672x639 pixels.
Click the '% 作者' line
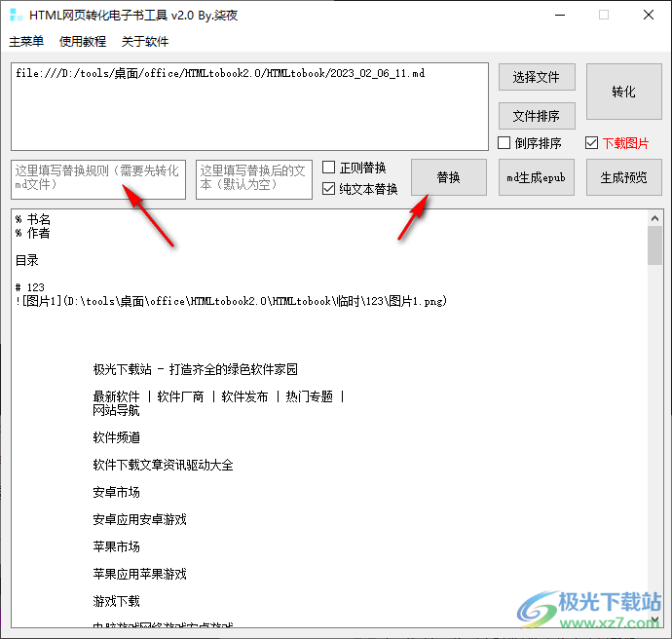[32, 233]
